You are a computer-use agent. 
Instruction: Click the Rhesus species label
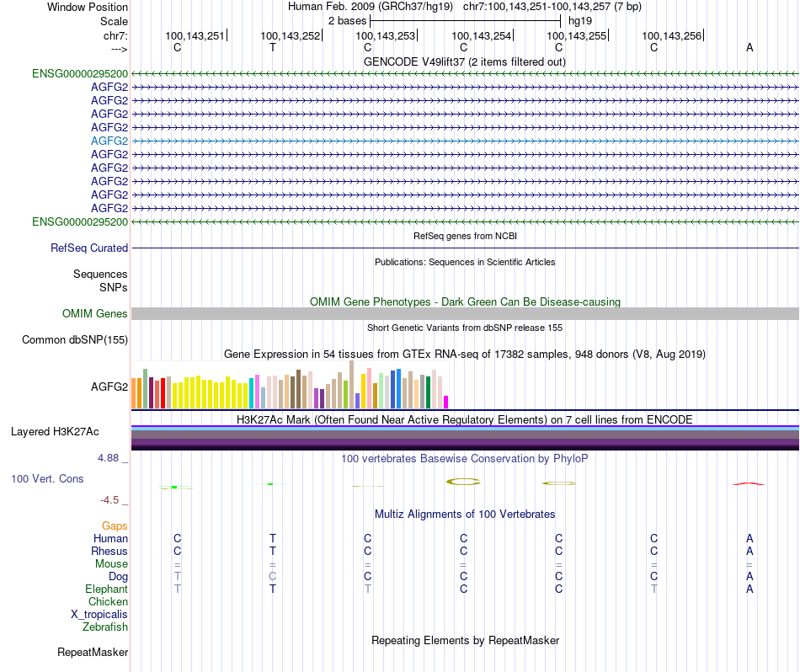coord(109,551)
